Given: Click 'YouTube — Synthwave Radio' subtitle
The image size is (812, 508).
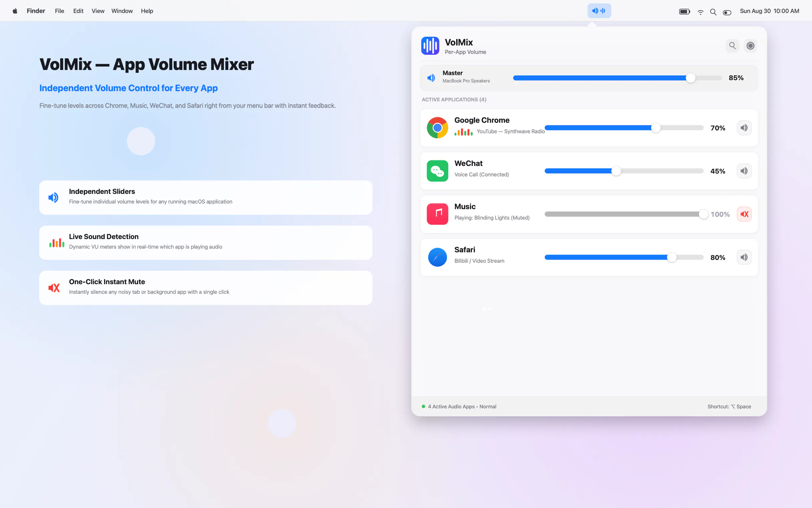Looking at the screenshot, I should (x=511, y=131).
